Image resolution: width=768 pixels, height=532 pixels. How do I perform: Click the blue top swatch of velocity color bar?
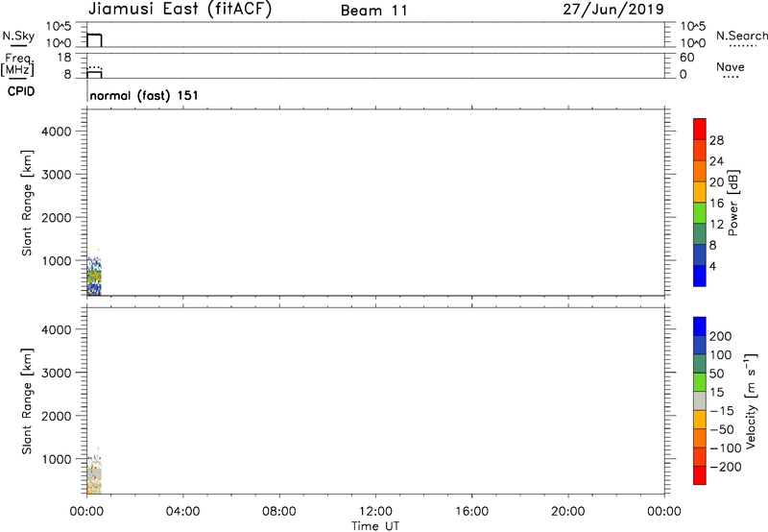coord(700,326)
